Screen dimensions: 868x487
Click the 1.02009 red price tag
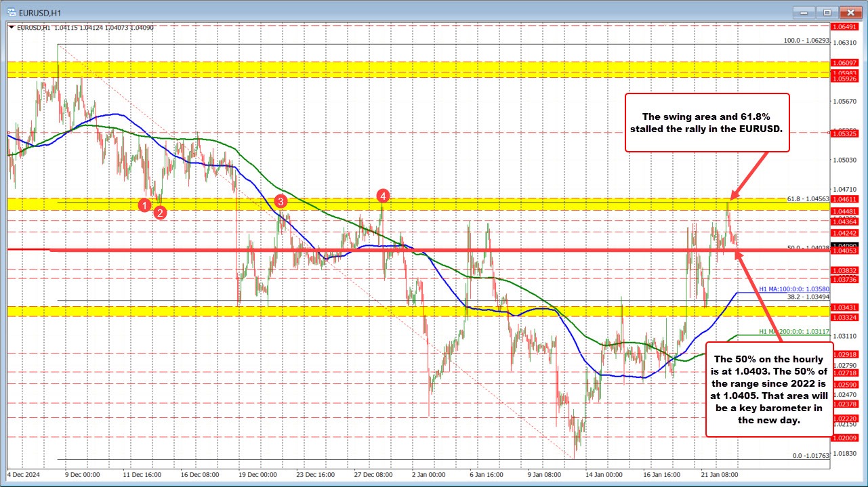pos(846,438)
